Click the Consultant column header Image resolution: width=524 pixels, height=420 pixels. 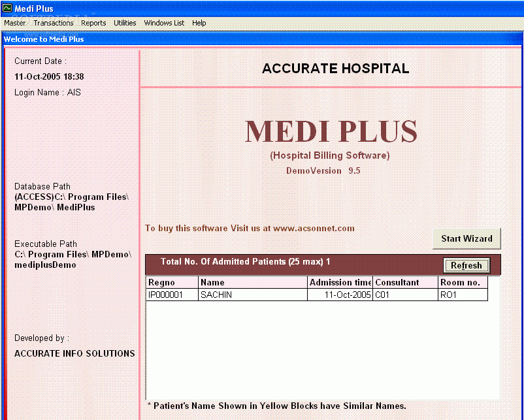[406, 282]
